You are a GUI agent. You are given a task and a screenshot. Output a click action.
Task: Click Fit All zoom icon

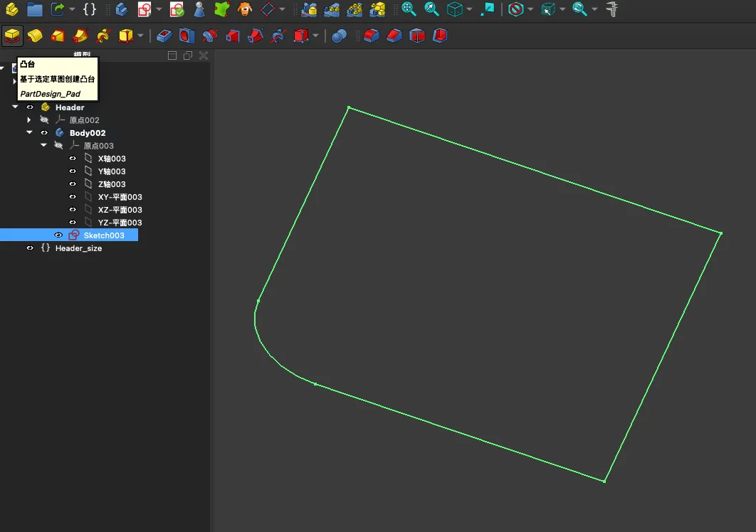tap(409, 9)
